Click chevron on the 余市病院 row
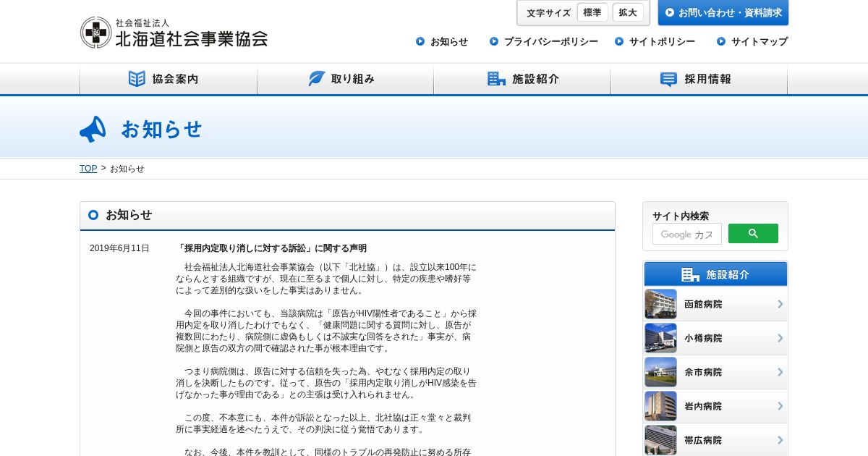Image resolution: width=868 pixels, height=456 pixels. (x=780, y=372)
